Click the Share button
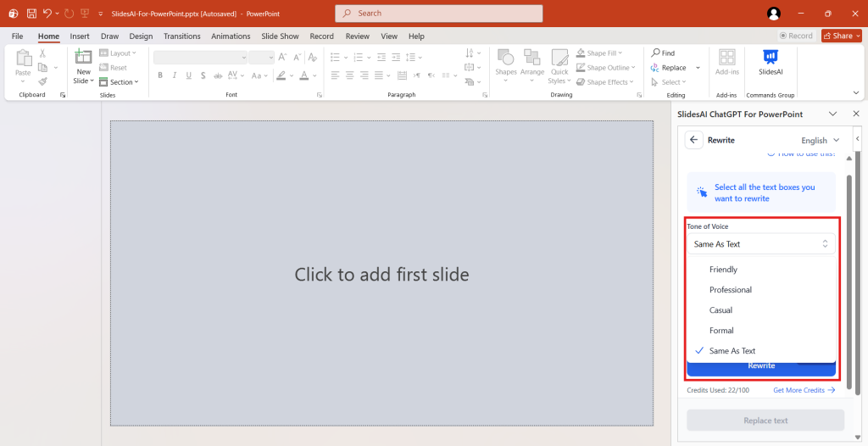The image size is (868, 446). (842, 36)
